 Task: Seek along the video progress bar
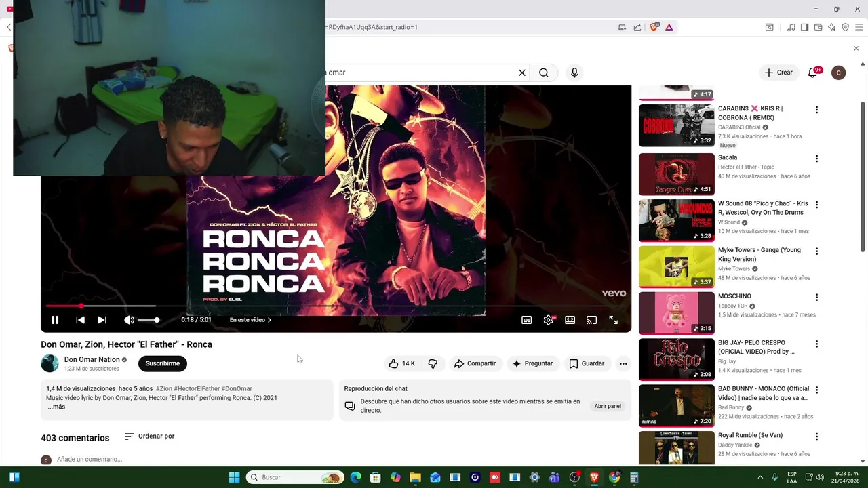point(336,306)
